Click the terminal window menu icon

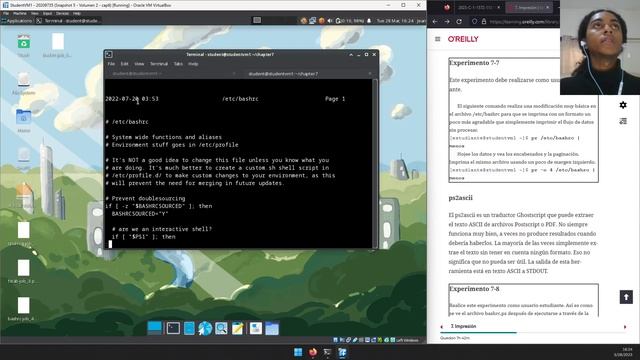(109, 54)
